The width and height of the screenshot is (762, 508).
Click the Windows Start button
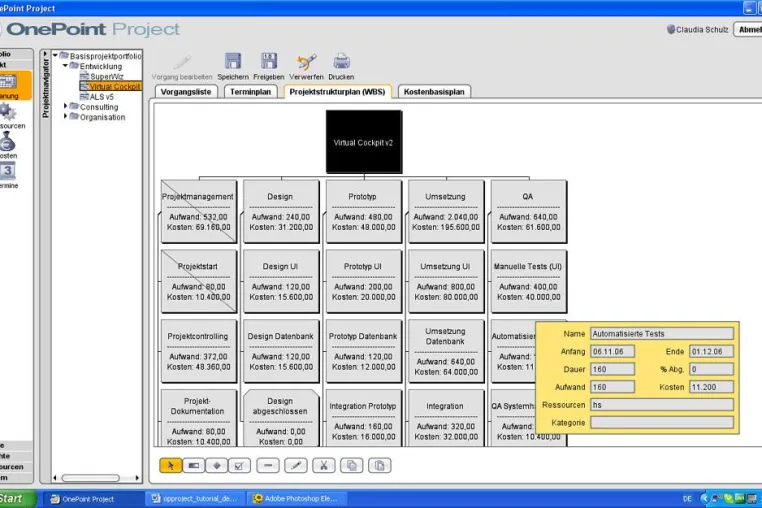coord(17,499)
